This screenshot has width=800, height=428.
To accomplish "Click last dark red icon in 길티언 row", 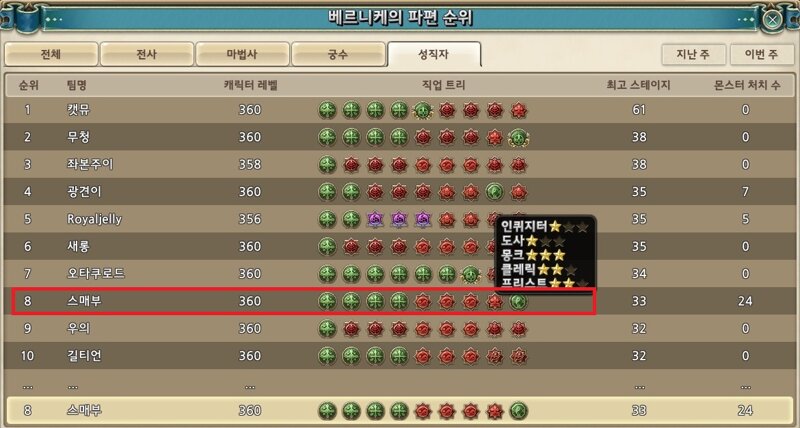I will point(519,356).
